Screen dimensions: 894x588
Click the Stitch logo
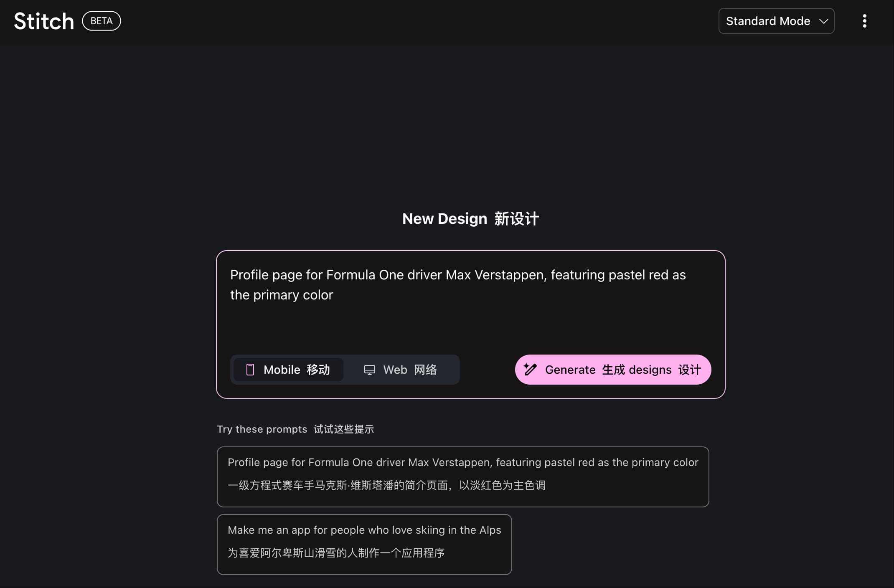(44, 21)
